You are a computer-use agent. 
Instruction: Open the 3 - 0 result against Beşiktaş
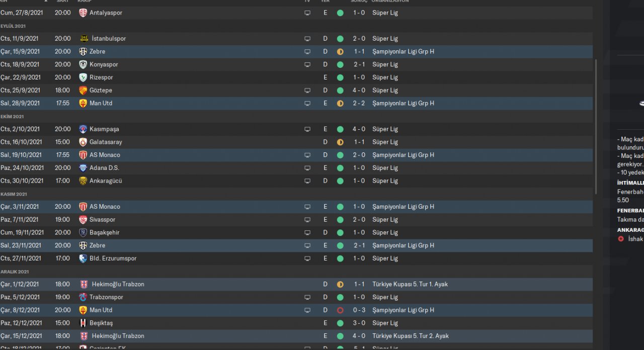point(359,323)
